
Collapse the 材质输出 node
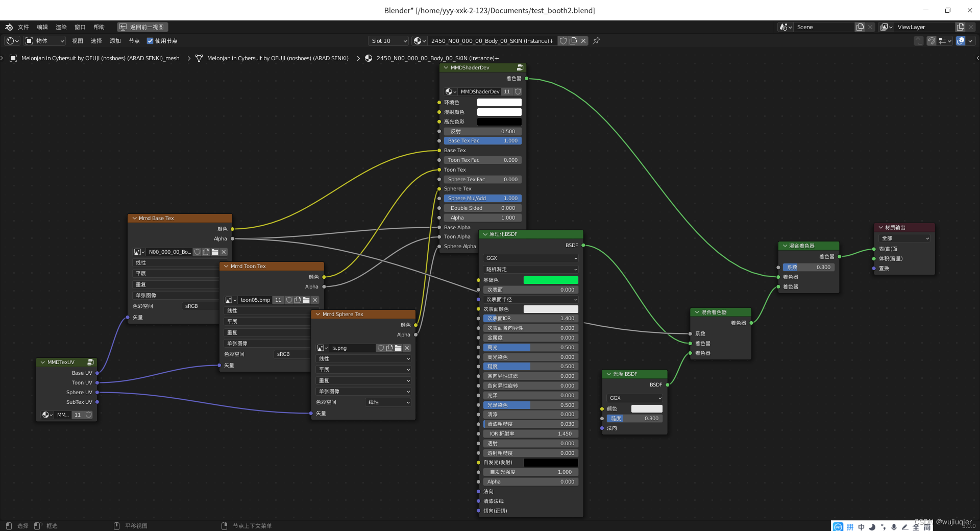click(x=880, y=227)
